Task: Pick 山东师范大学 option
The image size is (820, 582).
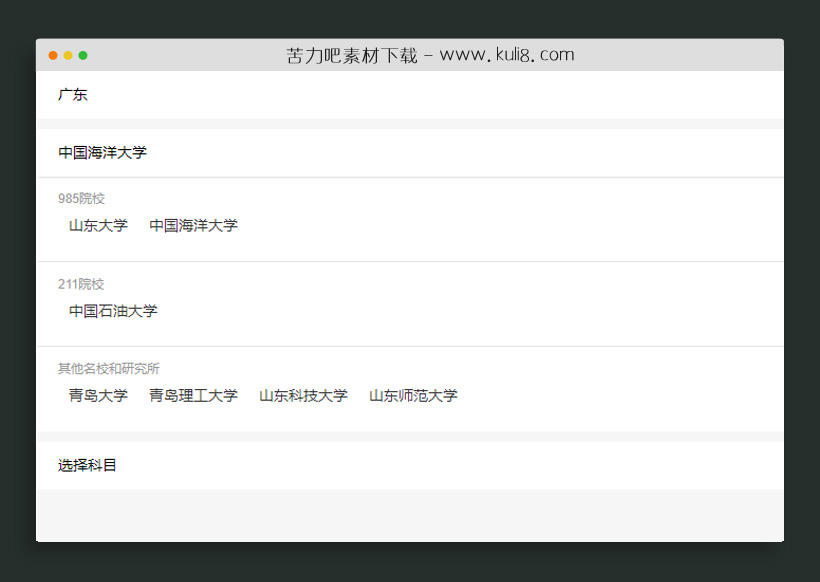Action: point(413,396)
